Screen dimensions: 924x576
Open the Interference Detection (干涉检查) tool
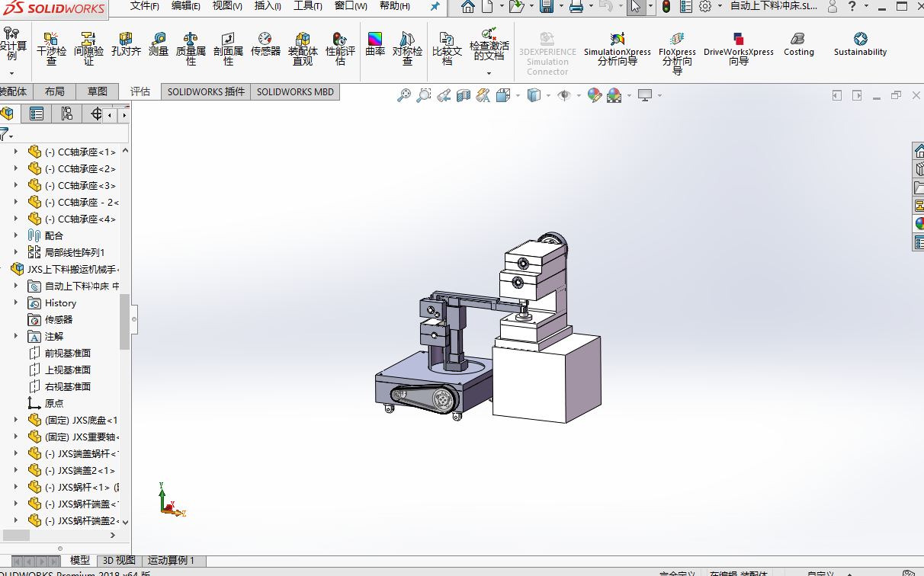point(52,49)
